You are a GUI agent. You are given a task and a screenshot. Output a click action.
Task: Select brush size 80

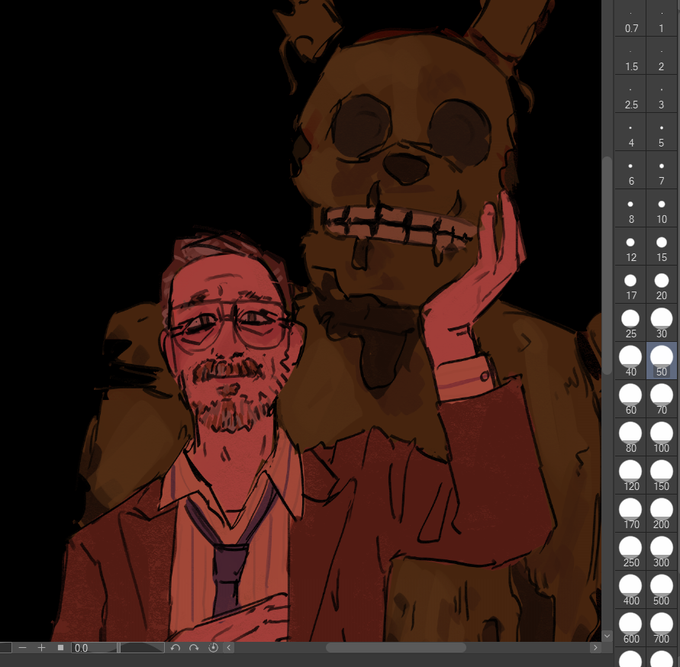pyautogui.click(x=631, y=438)
